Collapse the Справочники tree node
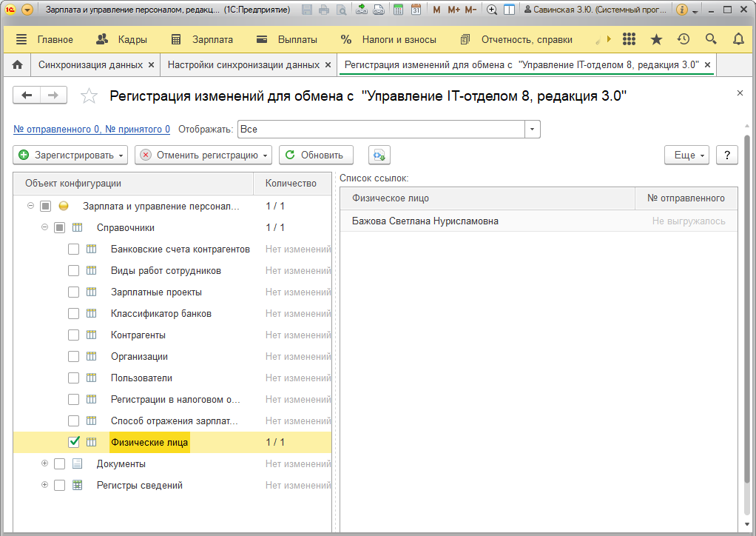This screenshot has height=536, width=756. click(x=44, y=227)
